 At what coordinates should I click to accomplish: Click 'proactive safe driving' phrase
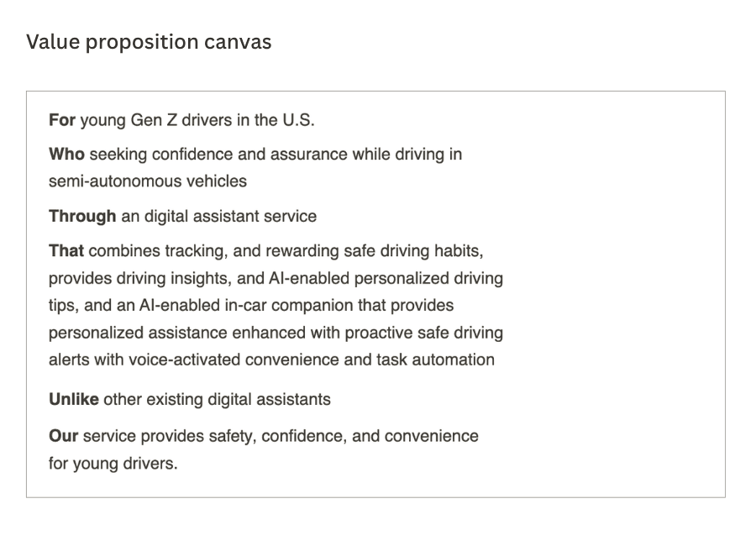[424, 333]
